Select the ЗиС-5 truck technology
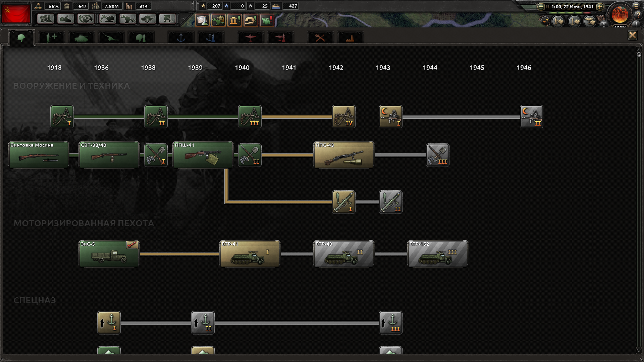The image size is (644, 362). 109,254
